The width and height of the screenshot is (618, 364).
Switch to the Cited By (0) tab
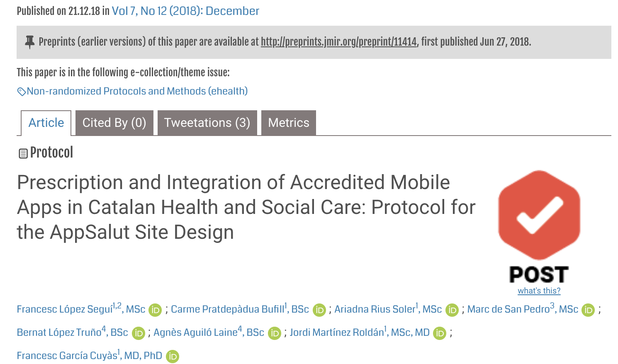pos(114,123)
